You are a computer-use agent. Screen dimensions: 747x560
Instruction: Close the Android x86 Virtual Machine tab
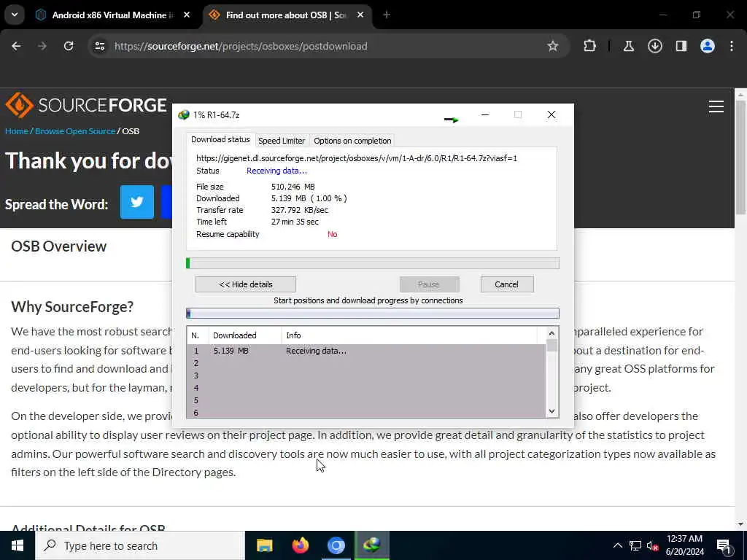click(187, 15)
